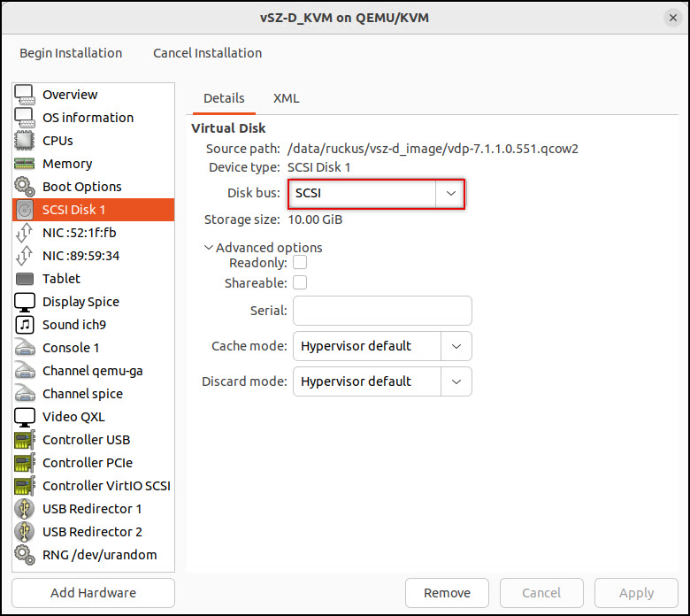Select the Overview label in hardware list

point(70,95)
